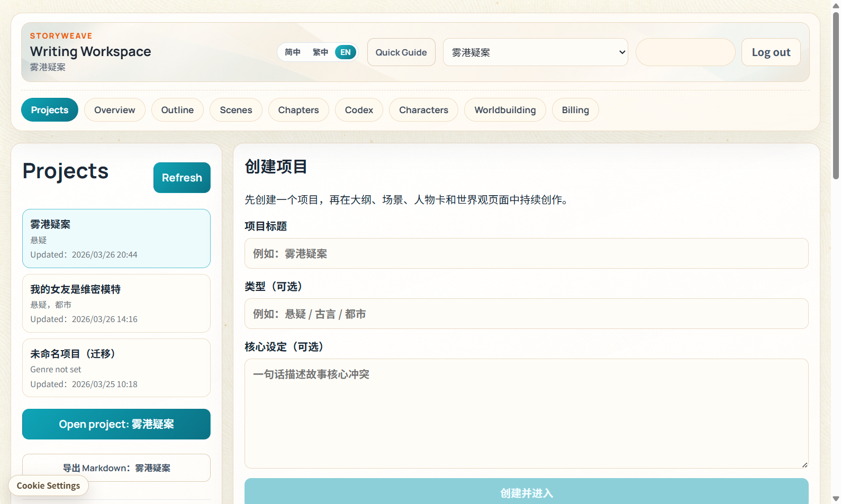Open the Billing tab

[x=575, y=109]
